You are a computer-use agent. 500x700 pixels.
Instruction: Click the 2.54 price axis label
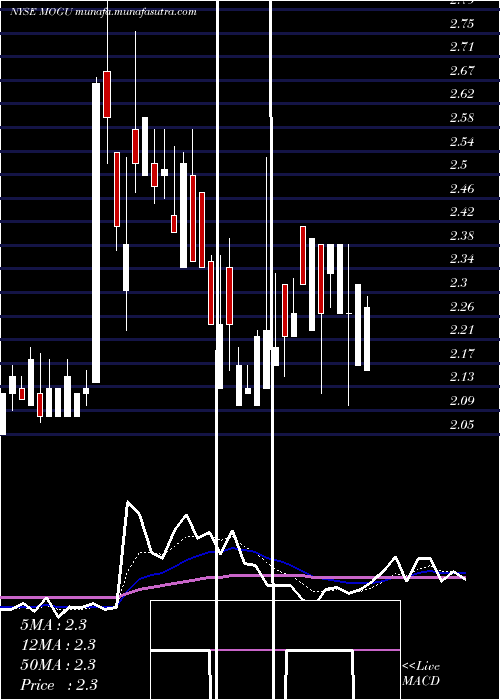click(462, 142)
